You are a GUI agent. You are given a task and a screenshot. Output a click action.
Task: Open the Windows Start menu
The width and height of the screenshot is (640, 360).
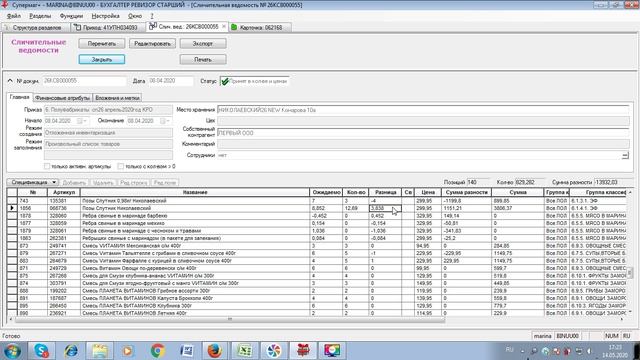coord(13,351)
